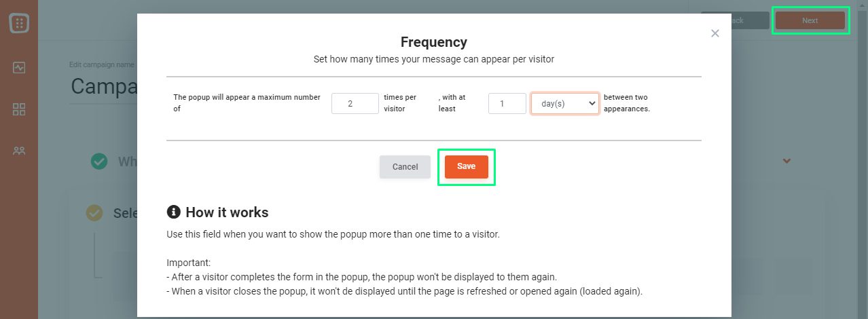Click the campaign name field behind the dialog
Screen dimensions: 868x319
pos(103,87)
